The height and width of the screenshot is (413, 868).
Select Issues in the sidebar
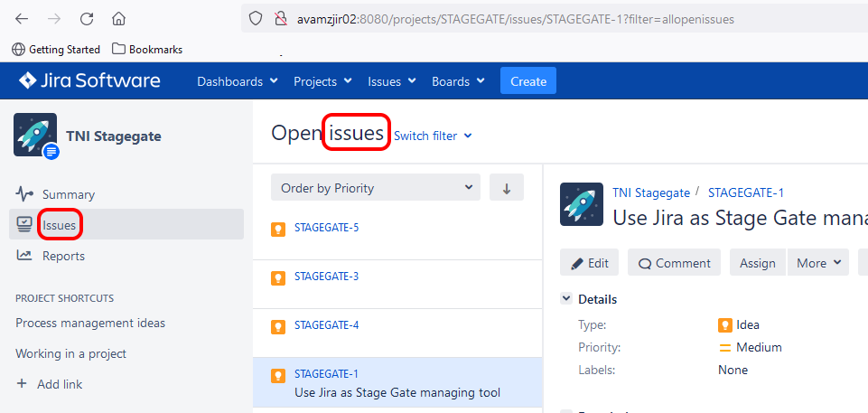pos(126,224)
